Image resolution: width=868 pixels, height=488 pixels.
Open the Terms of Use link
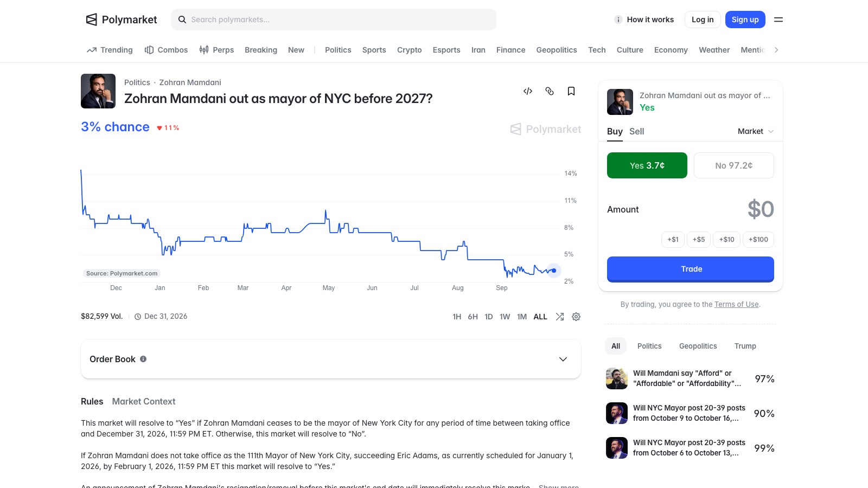pyautogui.click(x=737, y=304)
